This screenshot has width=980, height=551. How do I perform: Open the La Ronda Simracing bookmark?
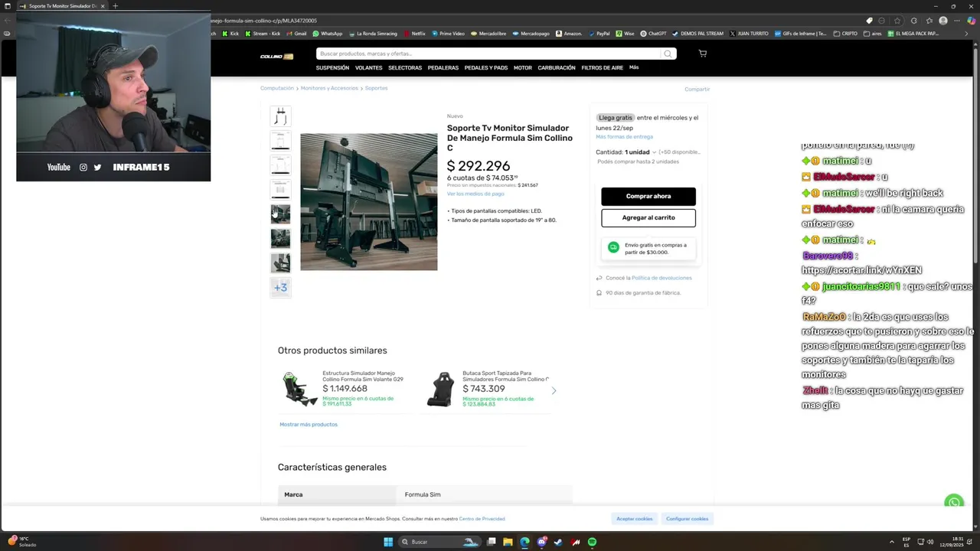coord(373,34)
